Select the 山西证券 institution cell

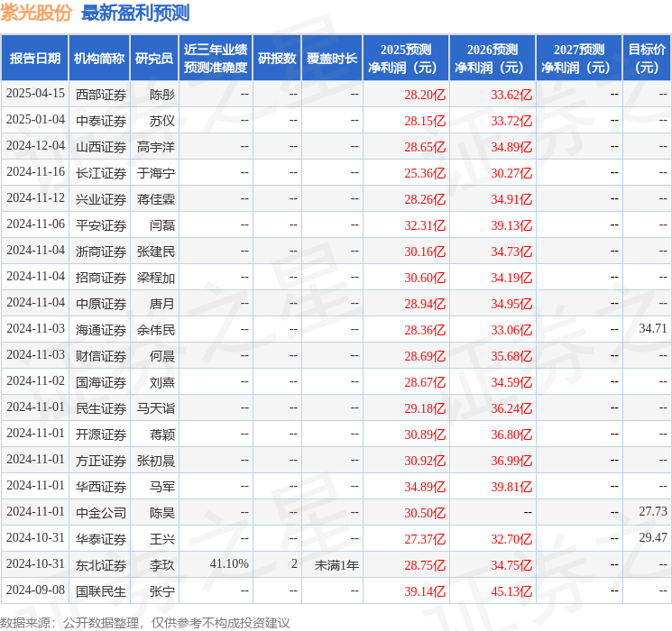pyautogui.click(x=101, y=147)
